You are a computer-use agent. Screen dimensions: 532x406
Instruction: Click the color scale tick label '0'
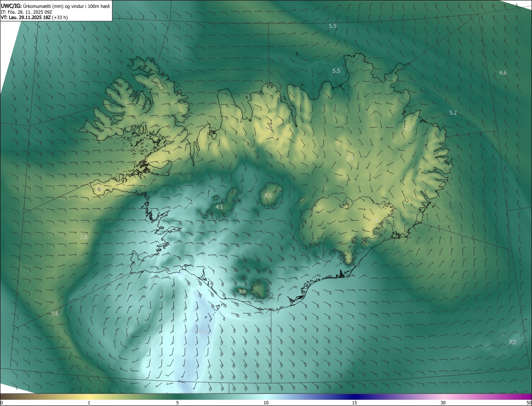[2, 403]
